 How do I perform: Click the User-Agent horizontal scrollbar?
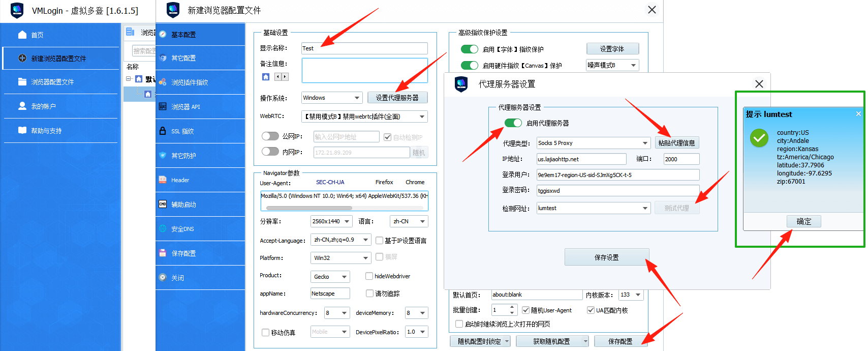coord(309,208)
